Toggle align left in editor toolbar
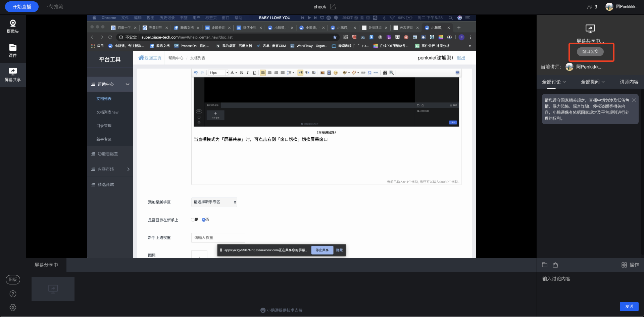This screenshot has width=644, height=317. 263,73
